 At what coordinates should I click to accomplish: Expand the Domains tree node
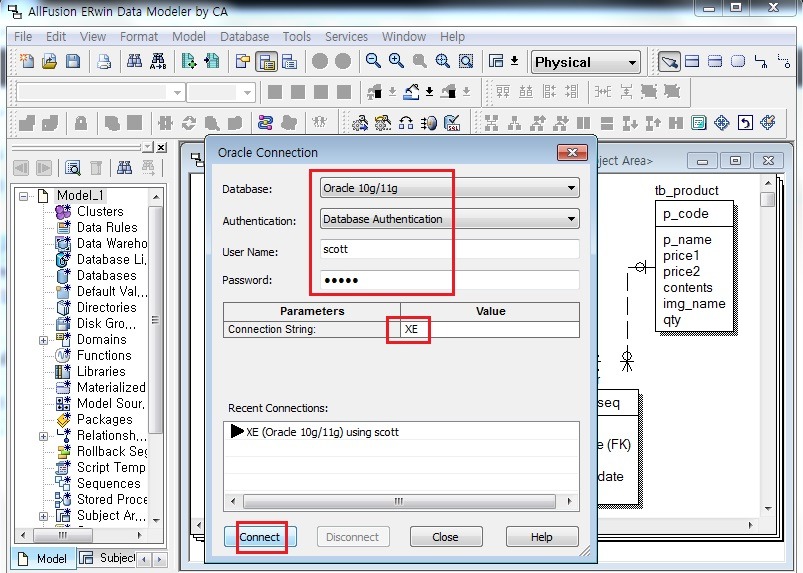point(44,340)
